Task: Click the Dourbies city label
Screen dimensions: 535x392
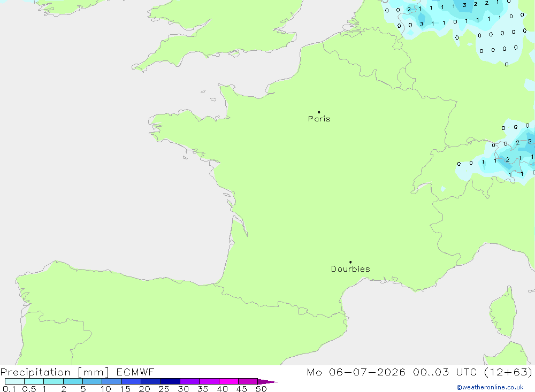Action: click(x=350, y=269)
